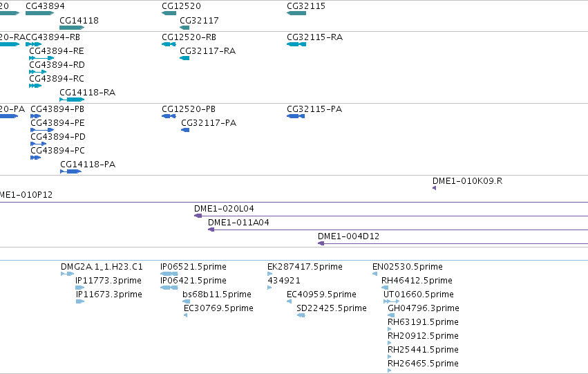Select the DMG2A.1_1.H23.C1 feature glyph
Viewport: 588px width, 374px height.
(x=68, y=274)
